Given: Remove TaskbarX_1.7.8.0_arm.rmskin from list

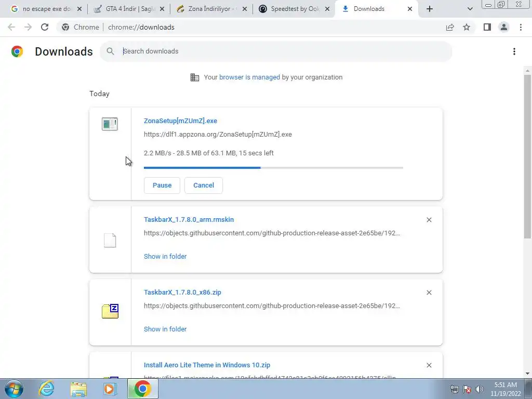Looking at the screenshot, I should tap(429, 220).
